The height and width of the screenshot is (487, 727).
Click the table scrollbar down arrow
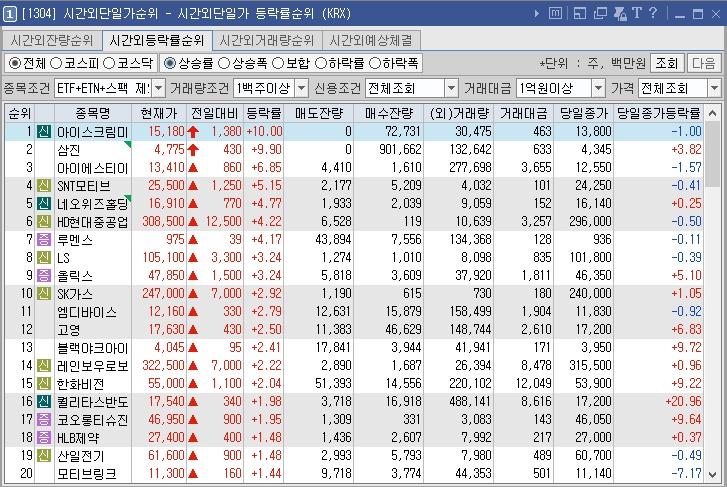[713, 474]
